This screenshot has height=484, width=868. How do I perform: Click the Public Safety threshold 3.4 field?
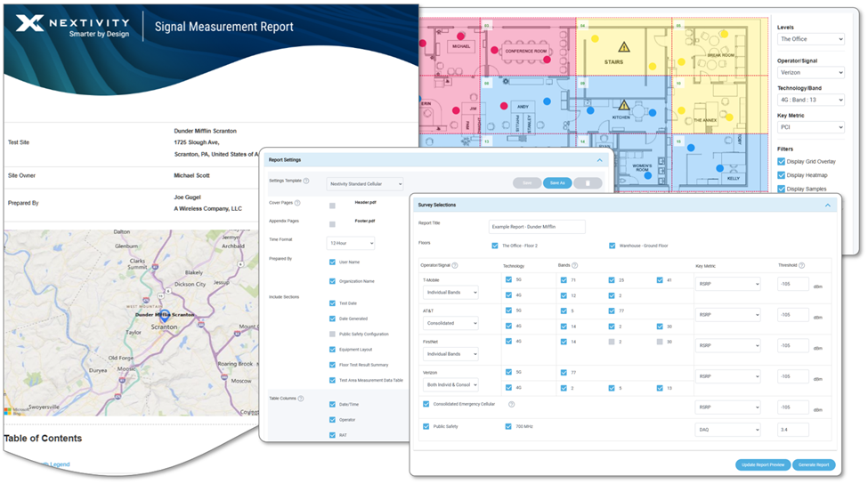792,430
